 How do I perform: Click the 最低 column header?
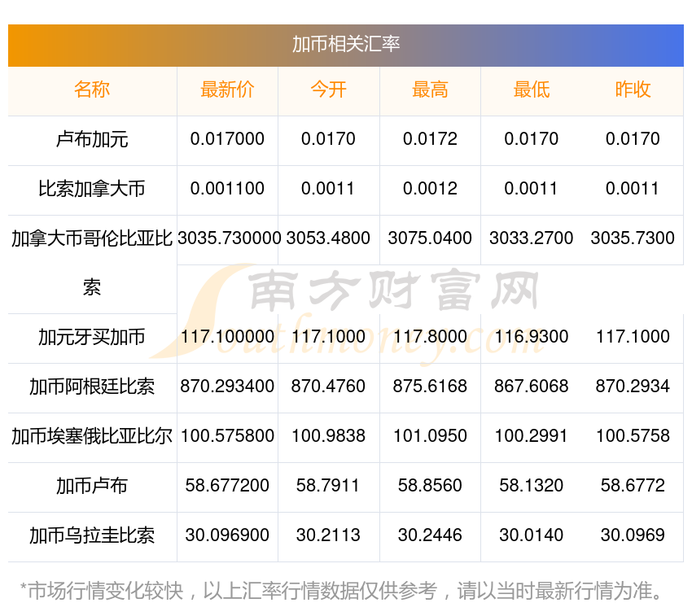coord(532,90)
